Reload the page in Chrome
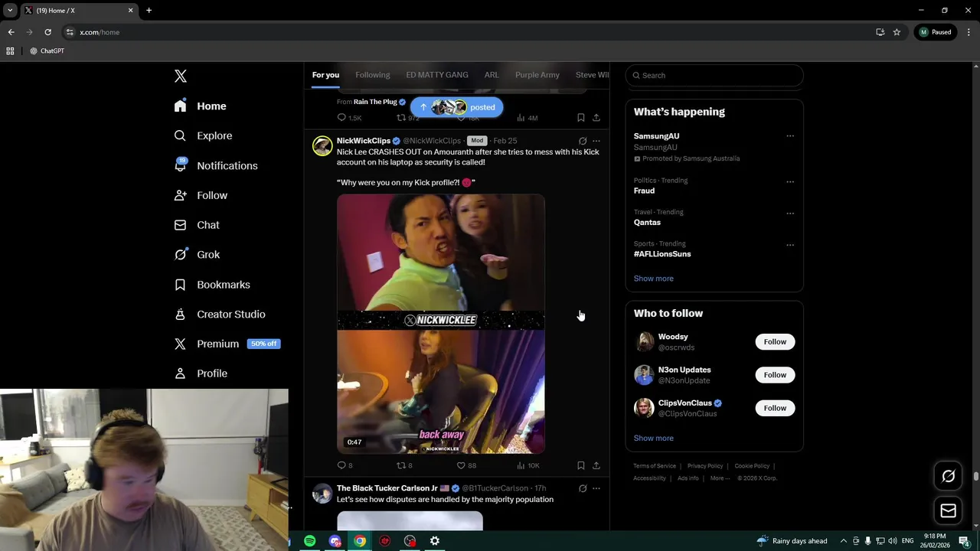 47,32
